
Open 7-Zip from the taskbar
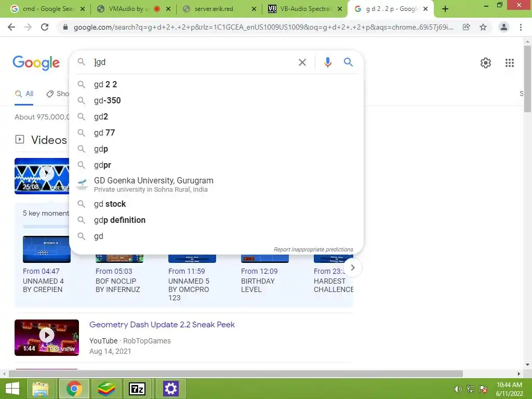click(x=137, y=389)
